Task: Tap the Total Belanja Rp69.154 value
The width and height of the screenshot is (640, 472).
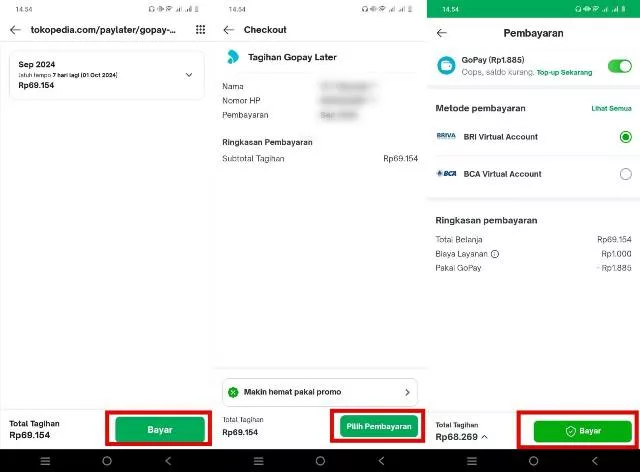Action: pos(614,239)
